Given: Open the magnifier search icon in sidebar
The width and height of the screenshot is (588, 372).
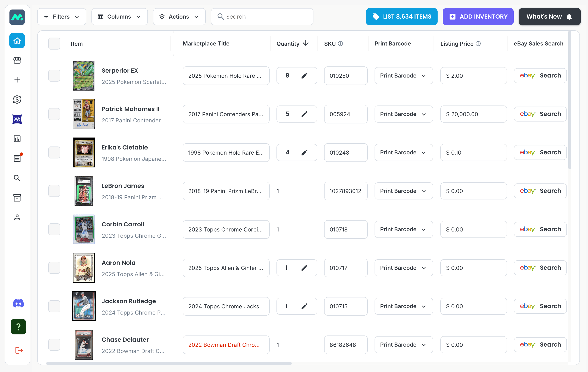Looking at the screenshot, I should (17, 178).
